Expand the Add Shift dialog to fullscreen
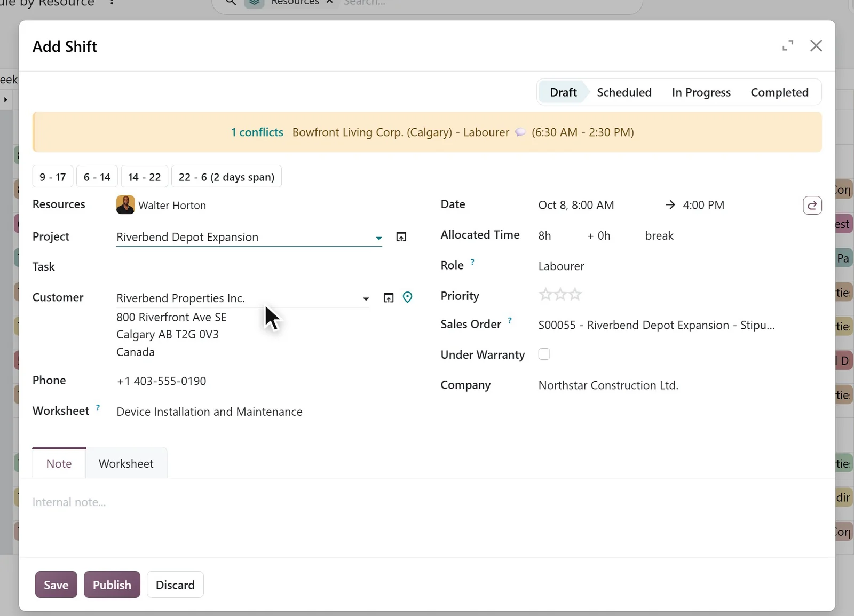Viewport: 854px width, 616px height. [x=788, y=46]
